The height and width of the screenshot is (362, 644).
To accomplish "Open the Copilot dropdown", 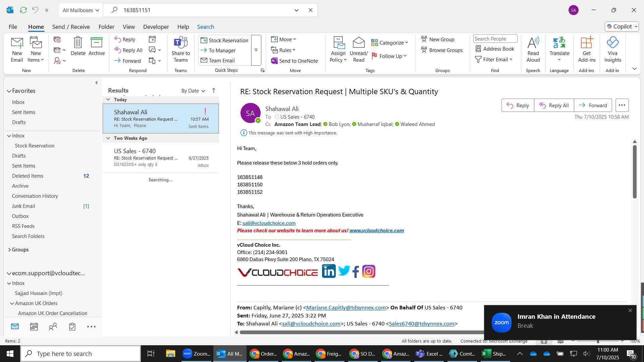I will pyautogui.click(x=622, y=26).
